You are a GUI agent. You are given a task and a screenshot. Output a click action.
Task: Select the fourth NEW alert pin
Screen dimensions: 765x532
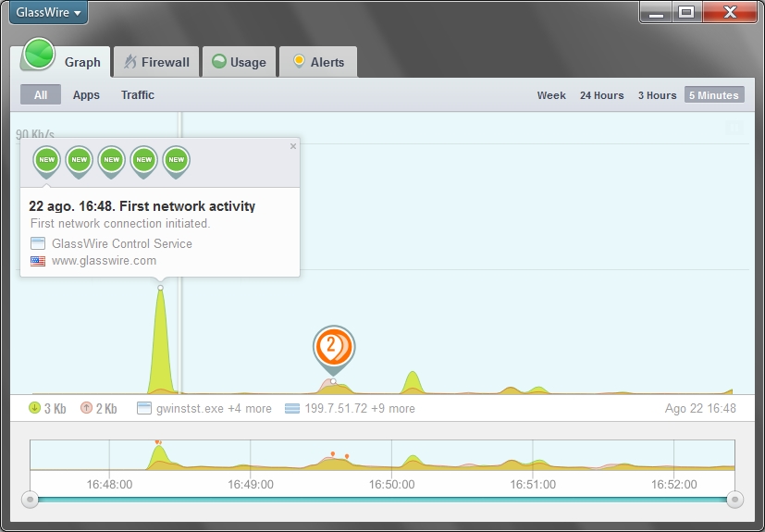pos(144,162)
